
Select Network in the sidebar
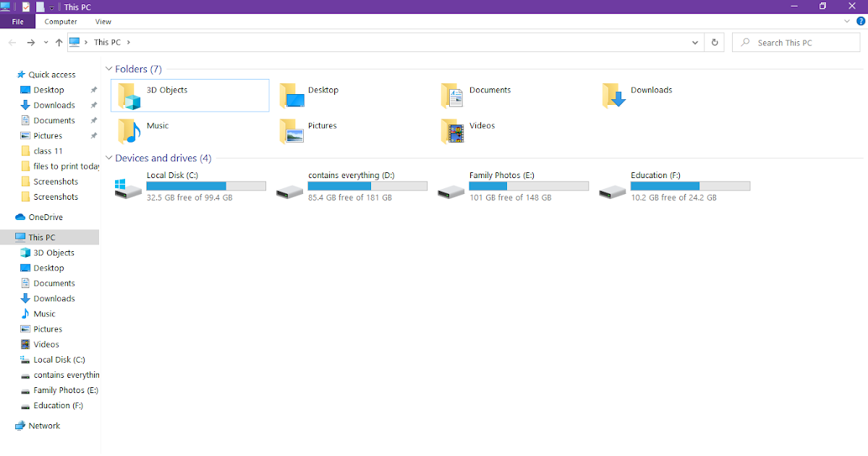click(x=43, y=426)
